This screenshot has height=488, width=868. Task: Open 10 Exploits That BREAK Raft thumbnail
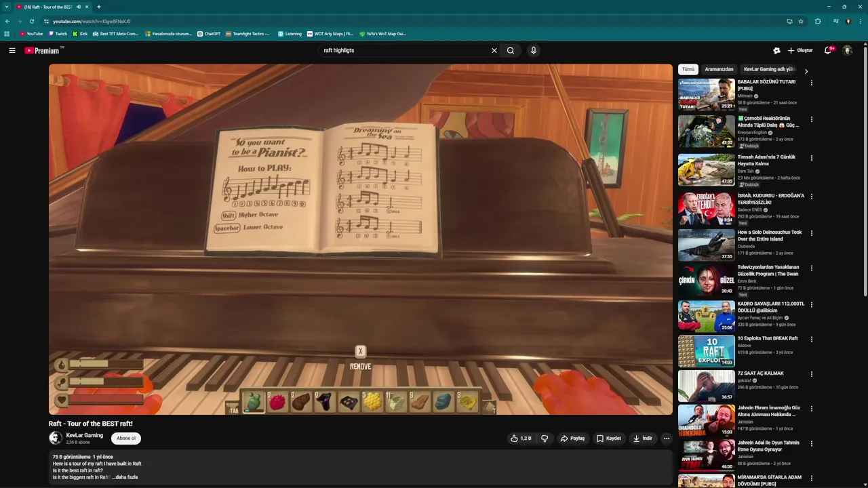tap(707, 351)
